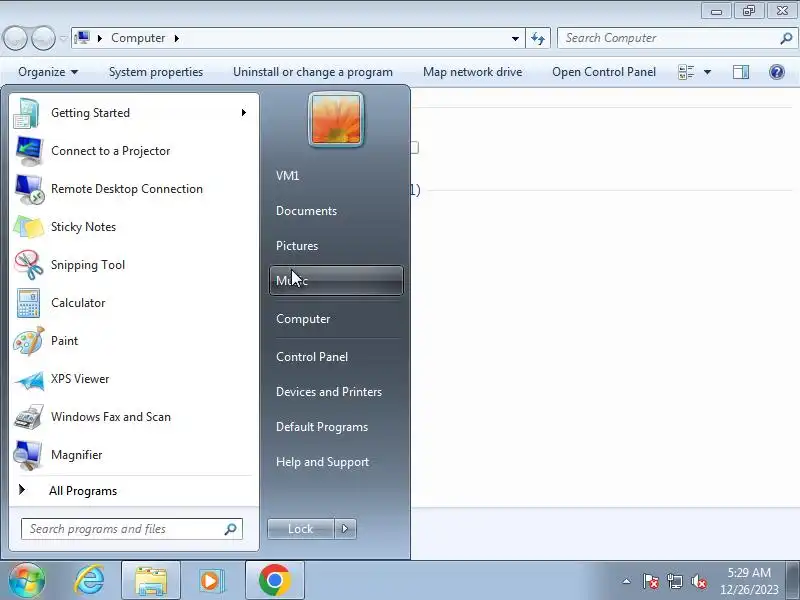Expand address bar history dropdown
The image size is (800, 600).
point(515,38)
